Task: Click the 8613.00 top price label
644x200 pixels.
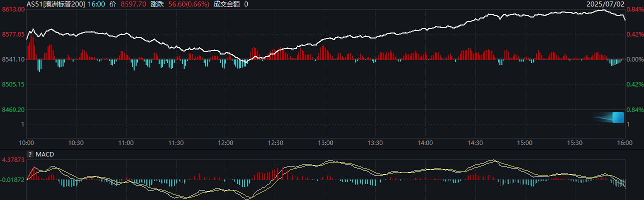Action: (14, 9)
